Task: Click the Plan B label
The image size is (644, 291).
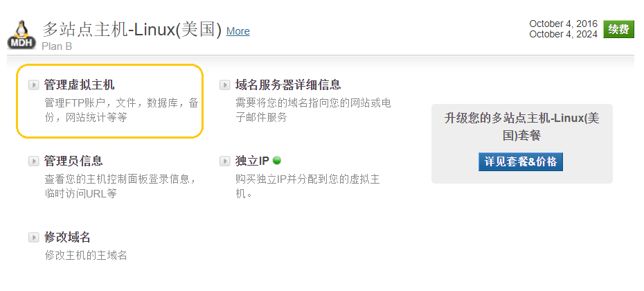Action: [x=57, y=46]
